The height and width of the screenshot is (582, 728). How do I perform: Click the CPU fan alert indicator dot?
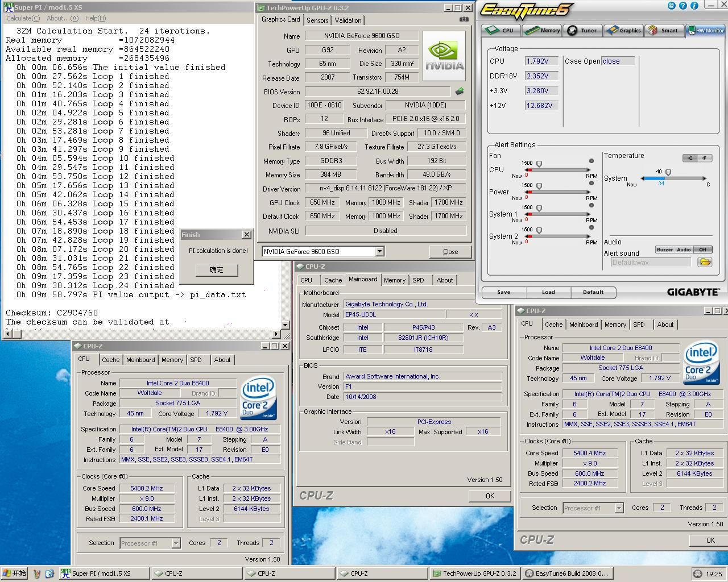(591, 161)
